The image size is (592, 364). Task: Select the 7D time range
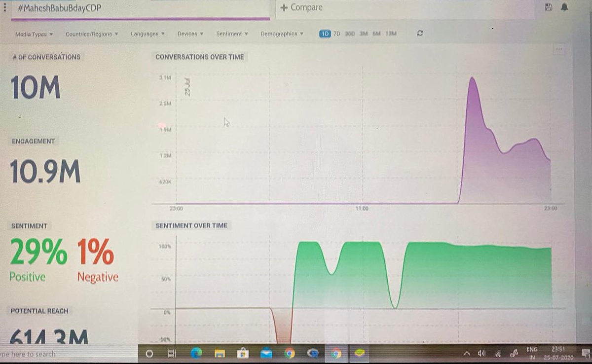pos(336,34)
